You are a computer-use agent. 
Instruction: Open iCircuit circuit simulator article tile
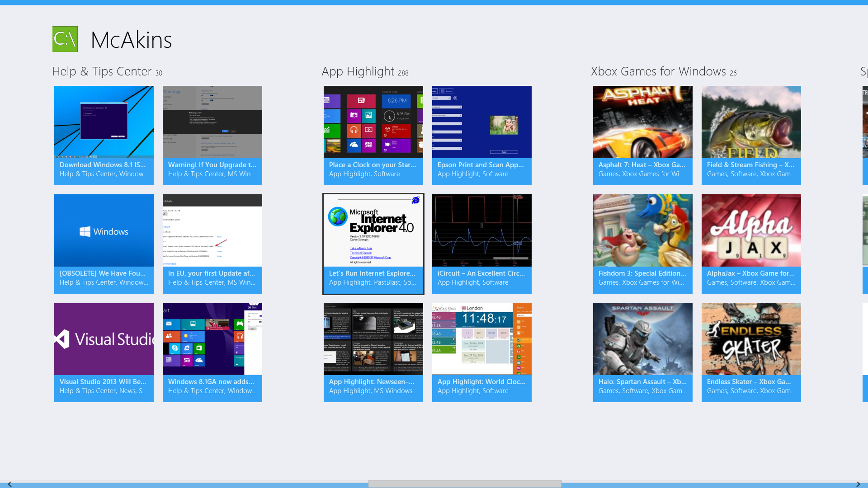click(x=482, y=244)
